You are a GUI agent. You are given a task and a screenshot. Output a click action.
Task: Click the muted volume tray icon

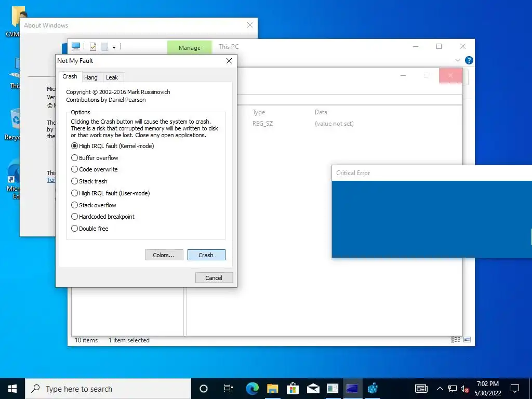(464, 389)
